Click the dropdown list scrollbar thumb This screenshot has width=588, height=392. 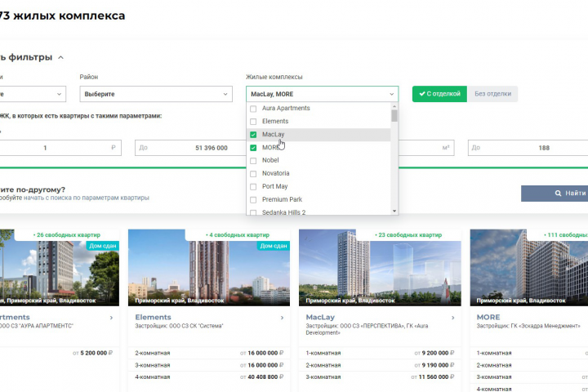(394, 116)
